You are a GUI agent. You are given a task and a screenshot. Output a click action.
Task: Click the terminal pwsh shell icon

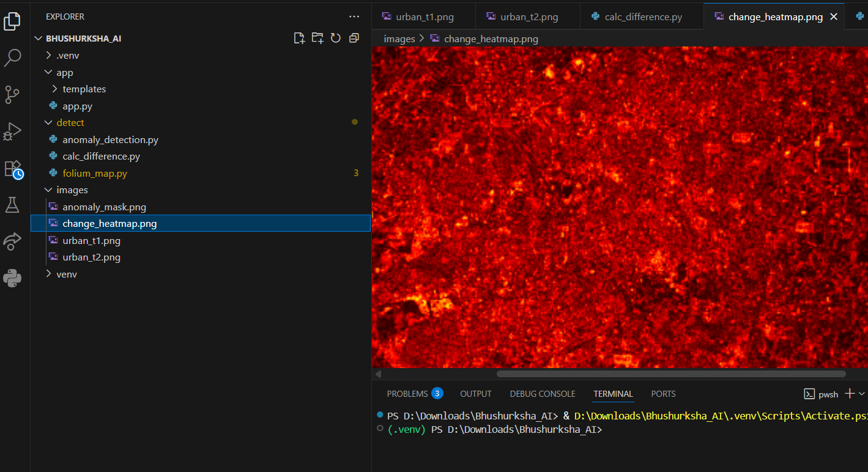point(809,394)
